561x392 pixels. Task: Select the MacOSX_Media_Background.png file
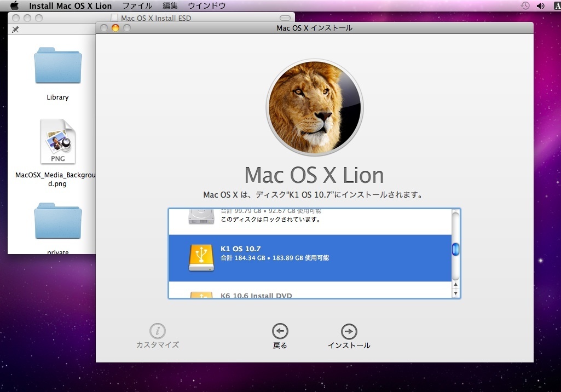click(x=57, y=143)
